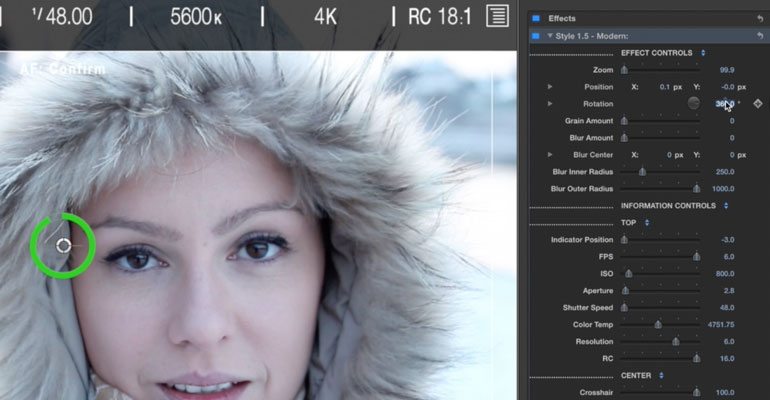Click the Crosshair slider handle

[x=696, y=393]
